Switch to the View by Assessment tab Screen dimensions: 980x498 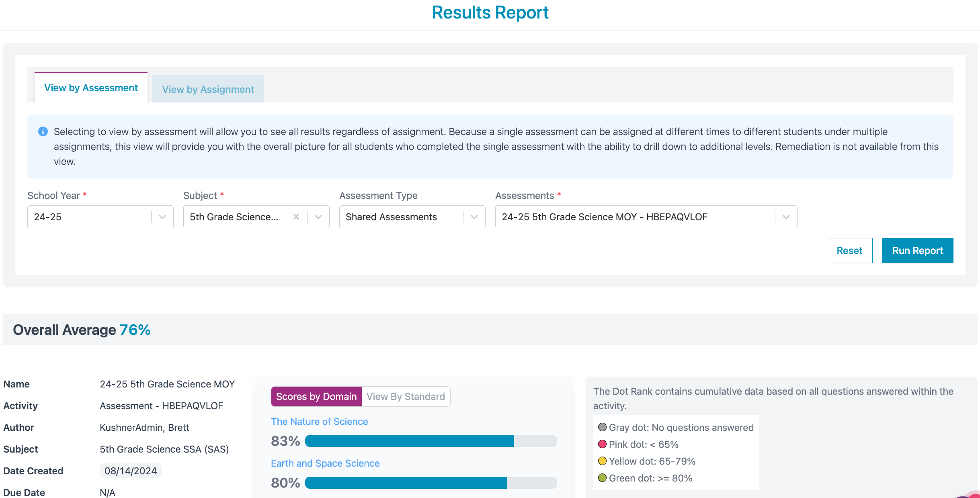click(x=91, y=88)
